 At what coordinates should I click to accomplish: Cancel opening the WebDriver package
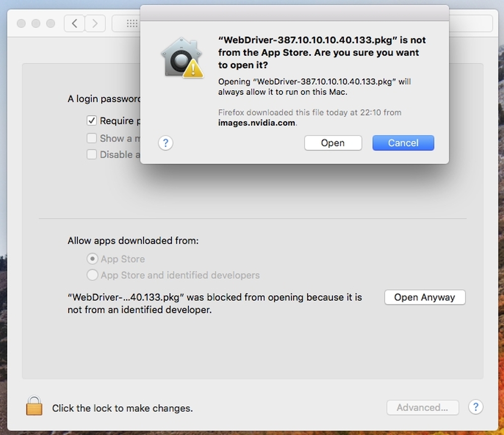tap(403, 143)
